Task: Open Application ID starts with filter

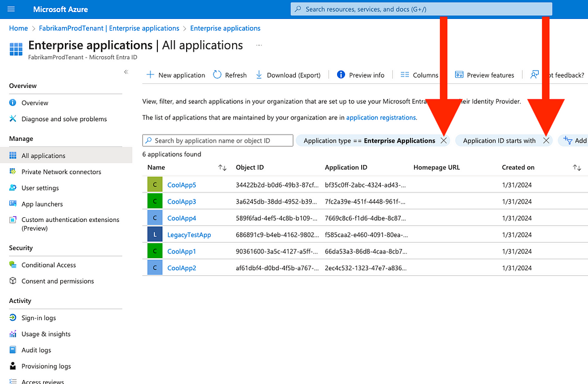Action: click(x=499, y=141)
